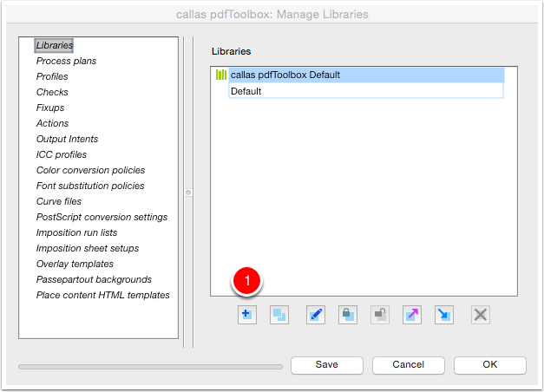Click the import library arrow icon
The height and width of the screenshot is (392, 544).
[x=444, y=315]
